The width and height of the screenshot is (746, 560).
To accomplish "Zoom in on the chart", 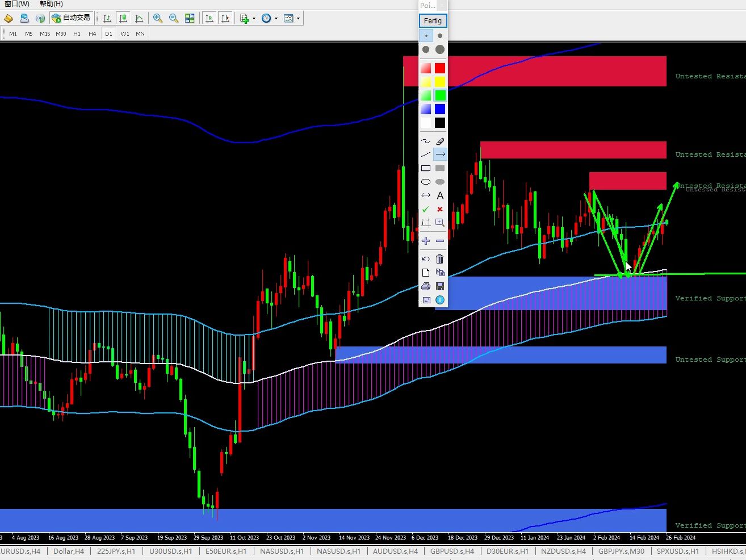I will 158,18.
